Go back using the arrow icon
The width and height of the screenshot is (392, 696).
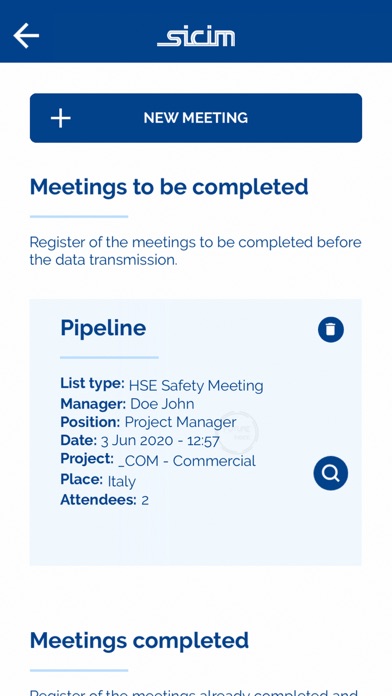point(26,36)
